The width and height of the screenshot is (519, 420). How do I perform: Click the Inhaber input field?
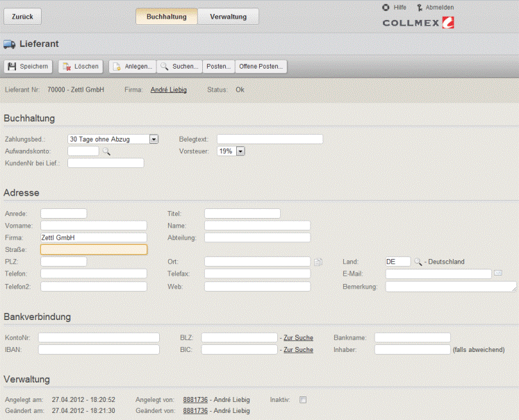pyautogui.click(x=413, y=350)
